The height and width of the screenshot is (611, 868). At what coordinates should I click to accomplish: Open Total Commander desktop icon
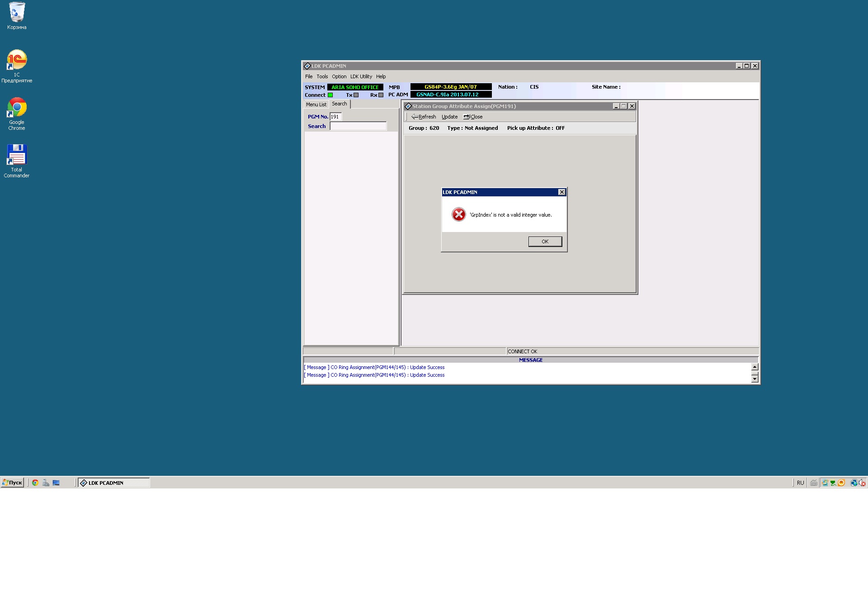pos(17,155)
